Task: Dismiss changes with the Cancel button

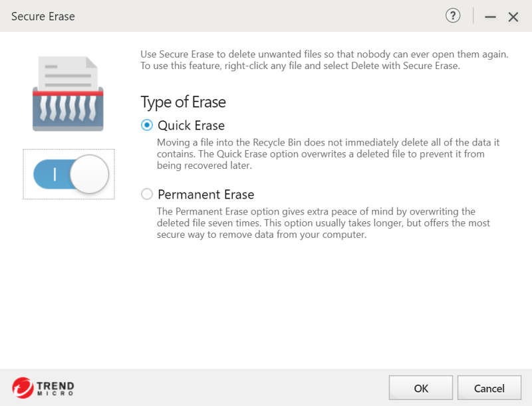Action: (489, 387)
